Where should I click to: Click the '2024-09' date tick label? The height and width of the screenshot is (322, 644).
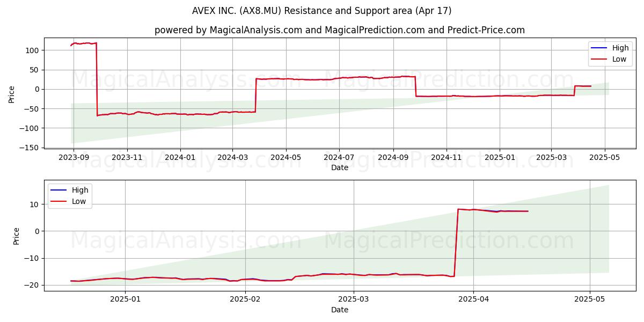[x=393, y=158]
